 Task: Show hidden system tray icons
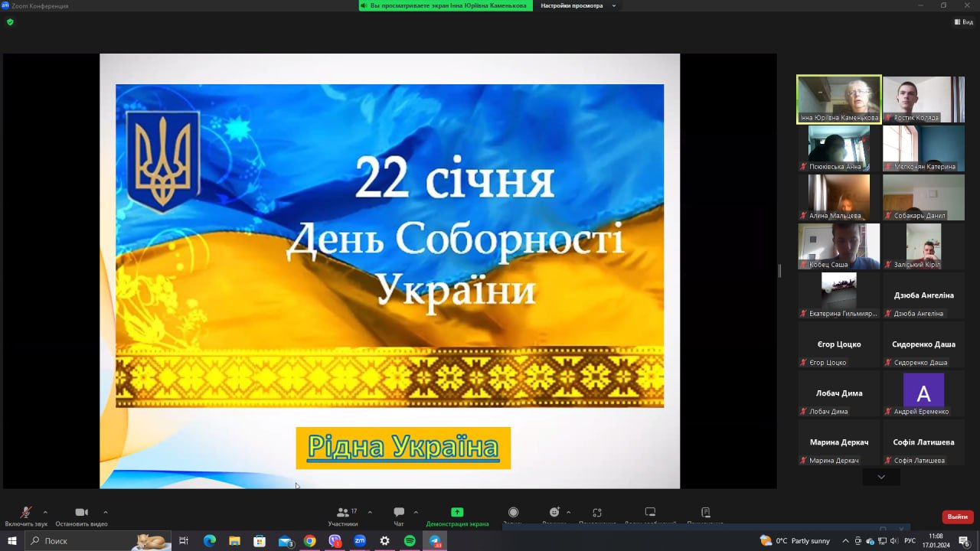pyautogui.click(x=845, y=541)
